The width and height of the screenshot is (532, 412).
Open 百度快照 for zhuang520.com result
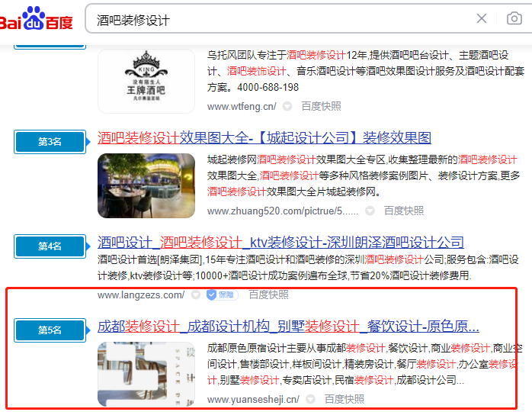pos(403,211)
